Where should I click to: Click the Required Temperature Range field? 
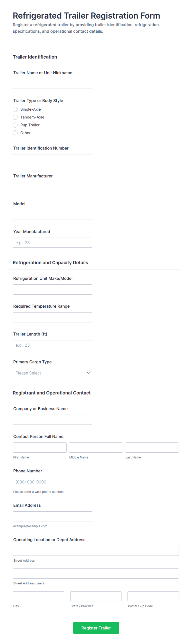[53, 317]
